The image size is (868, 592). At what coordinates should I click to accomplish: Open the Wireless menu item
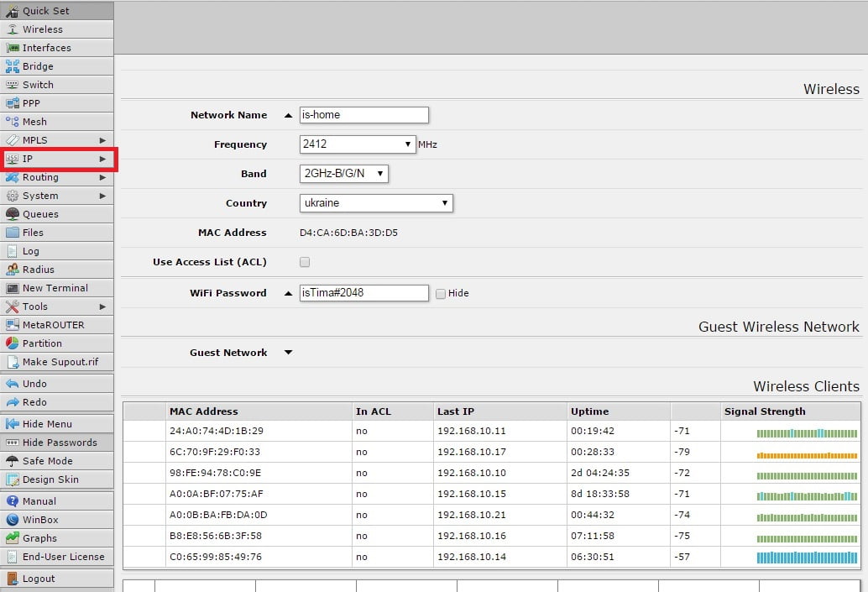pyautogui.click(x=57, y=29)
